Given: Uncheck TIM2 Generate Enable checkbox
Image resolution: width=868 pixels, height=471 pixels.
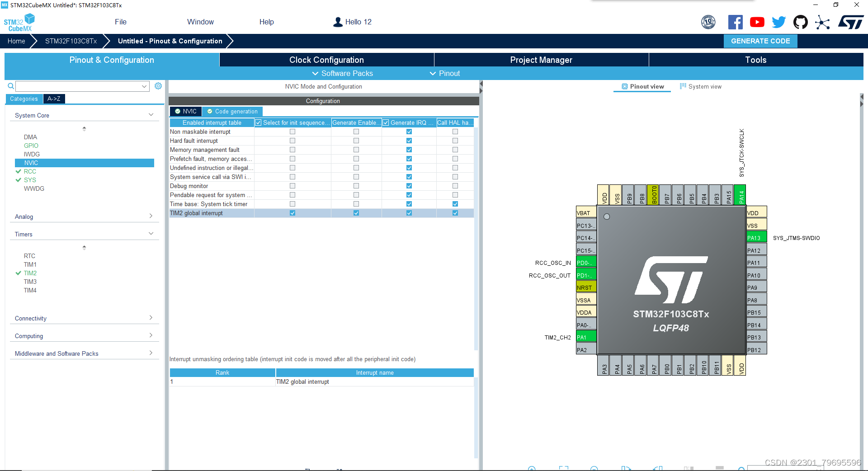Looking at the screenshot, I should pyautogui.click(x=356, y=213).
